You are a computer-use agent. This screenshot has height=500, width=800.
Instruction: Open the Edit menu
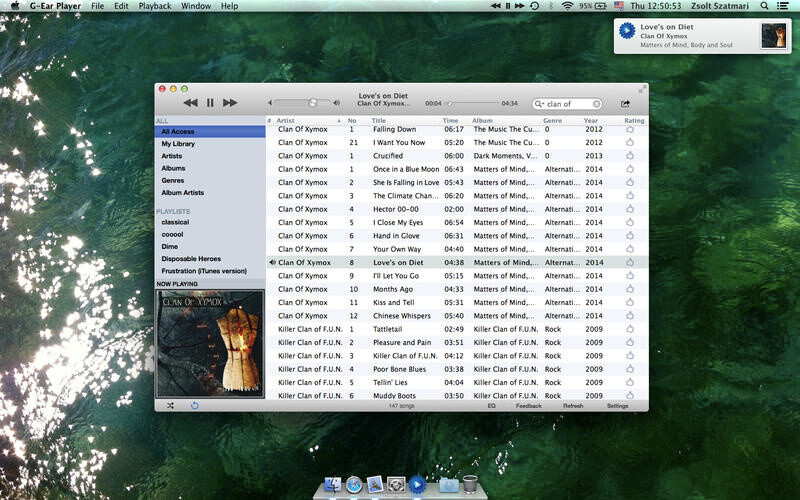pyautogui.click(x=121, y=6)
